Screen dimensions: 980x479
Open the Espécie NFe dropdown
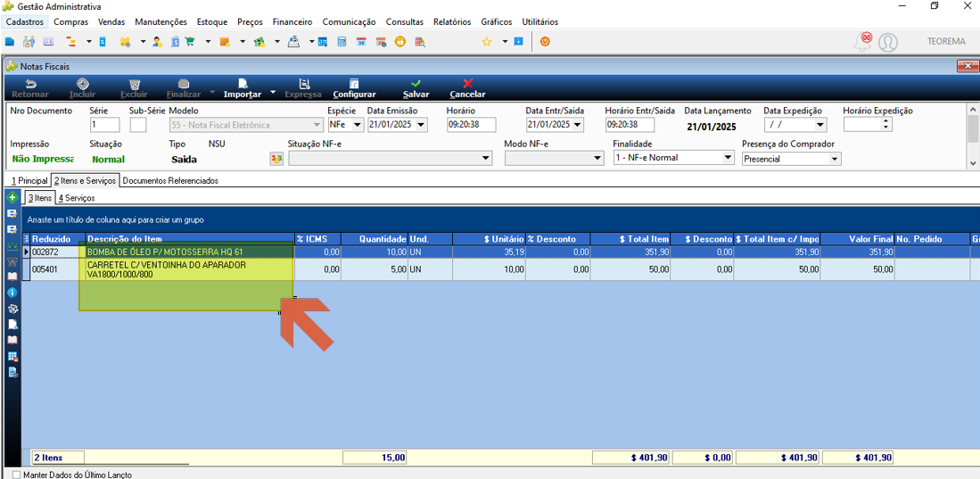[358, 125]
